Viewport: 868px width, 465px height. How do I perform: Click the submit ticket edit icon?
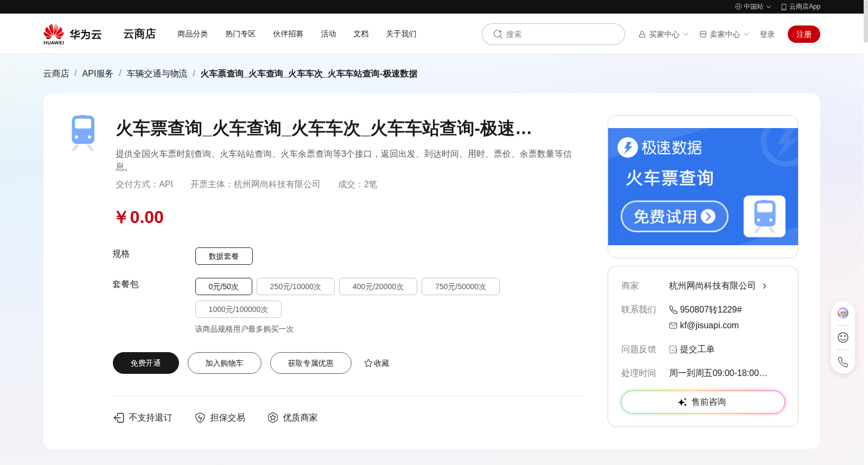click(673, 349)
